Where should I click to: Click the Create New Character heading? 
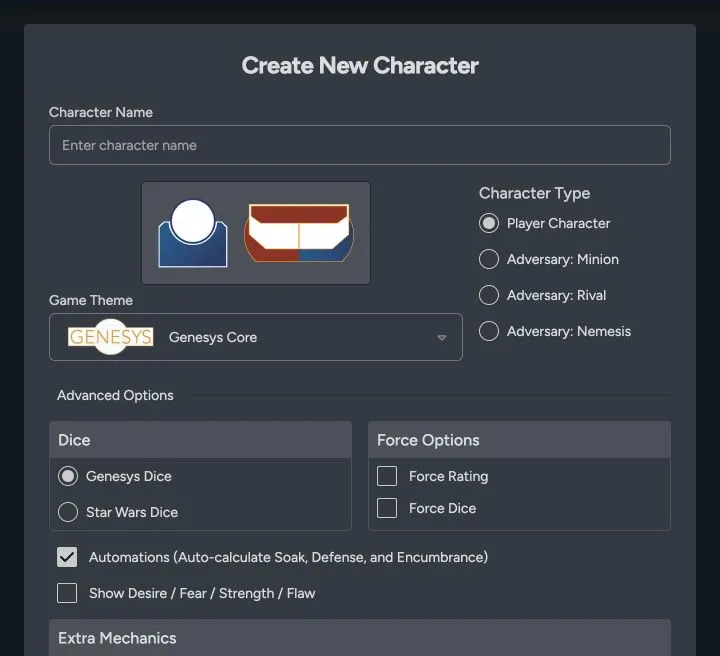click(x=360, y=65)
